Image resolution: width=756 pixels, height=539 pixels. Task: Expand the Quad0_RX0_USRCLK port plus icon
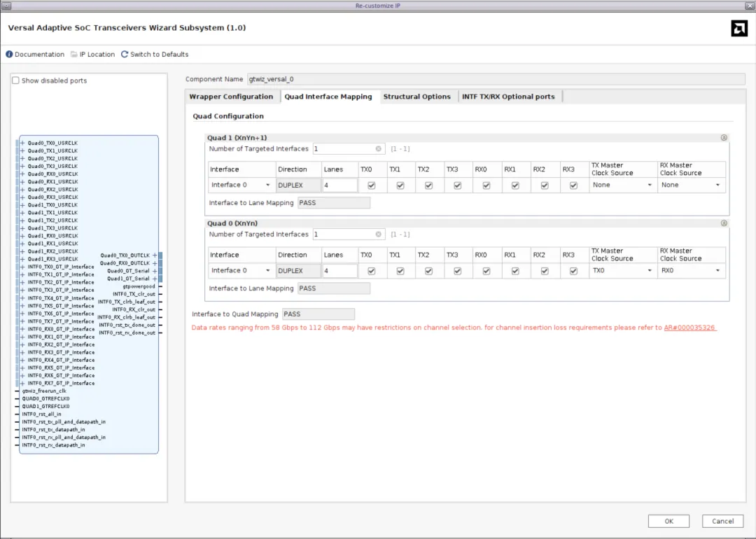(x=22, y=174)
